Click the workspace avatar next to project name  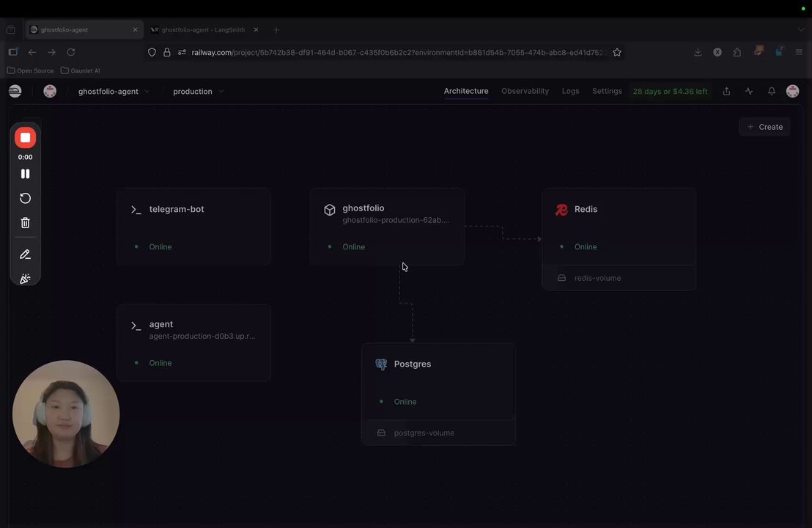click(x=50, y=91)
